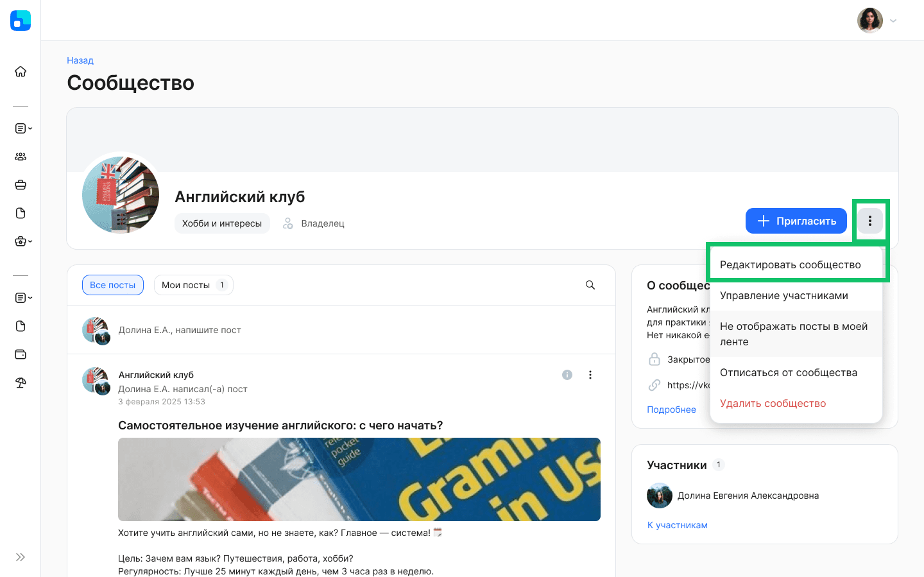Viewport: 924px width, 577px height.
Task: Click the 'напишите пост' composer field
Action: coord(180,329)
